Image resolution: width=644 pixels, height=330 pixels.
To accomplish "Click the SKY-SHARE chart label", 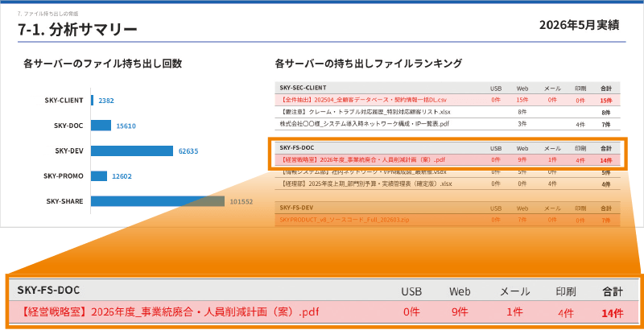I will point(65,201).
